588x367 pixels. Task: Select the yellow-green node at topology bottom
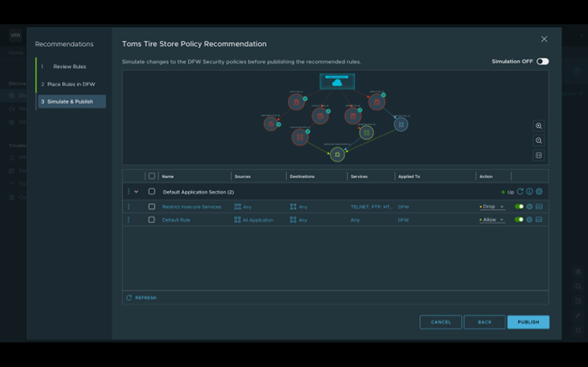pyautogui.click(x=337, y=154)
